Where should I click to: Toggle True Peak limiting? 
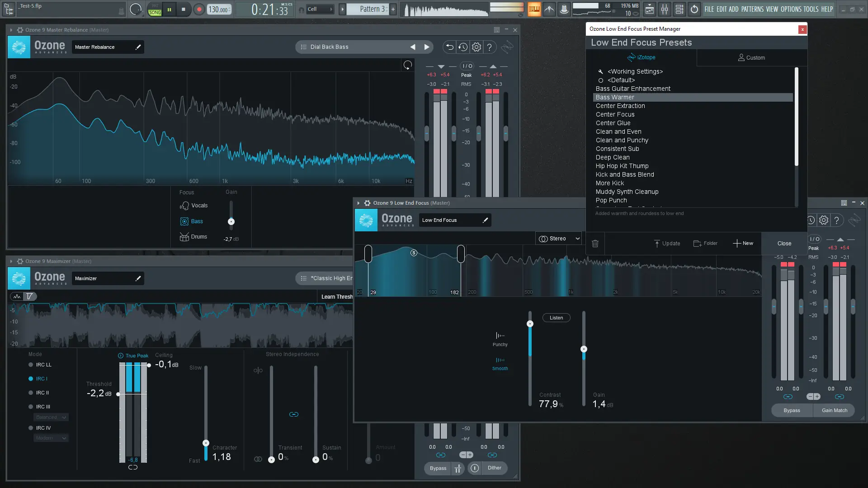coord(121,356)
